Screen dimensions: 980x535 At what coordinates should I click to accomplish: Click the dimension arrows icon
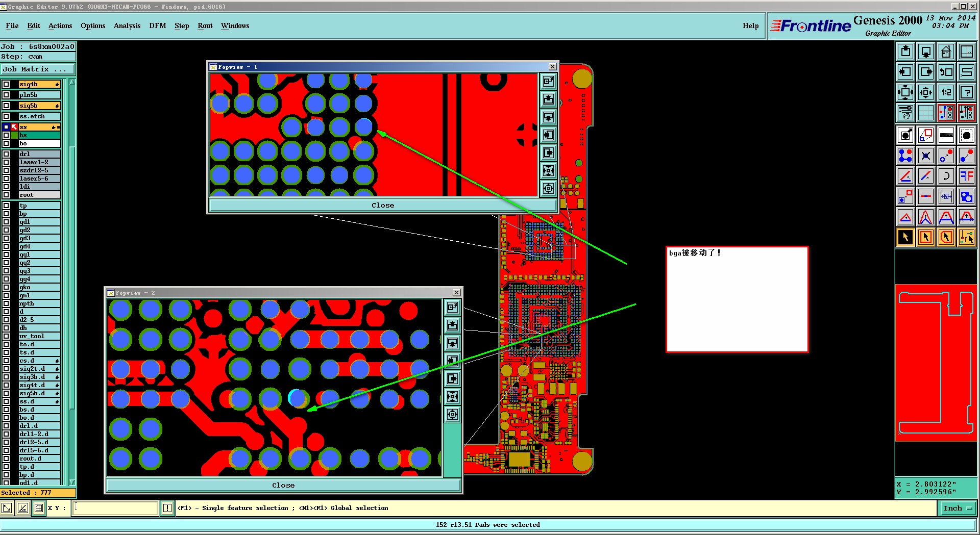[x=946, y=197]
